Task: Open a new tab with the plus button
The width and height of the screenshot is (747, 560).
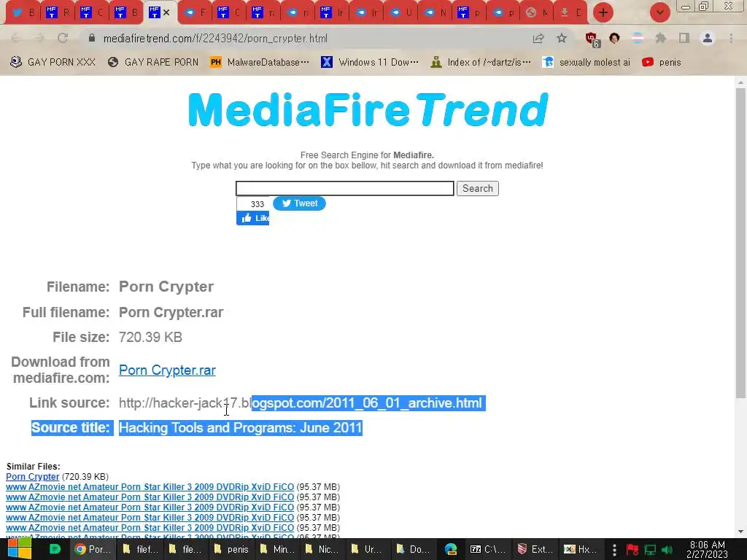Action: (x=603, y=12)
